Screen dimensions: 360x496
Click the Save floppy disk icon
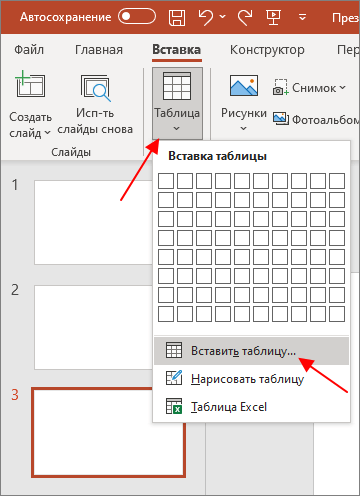click(x=177, y=17)
